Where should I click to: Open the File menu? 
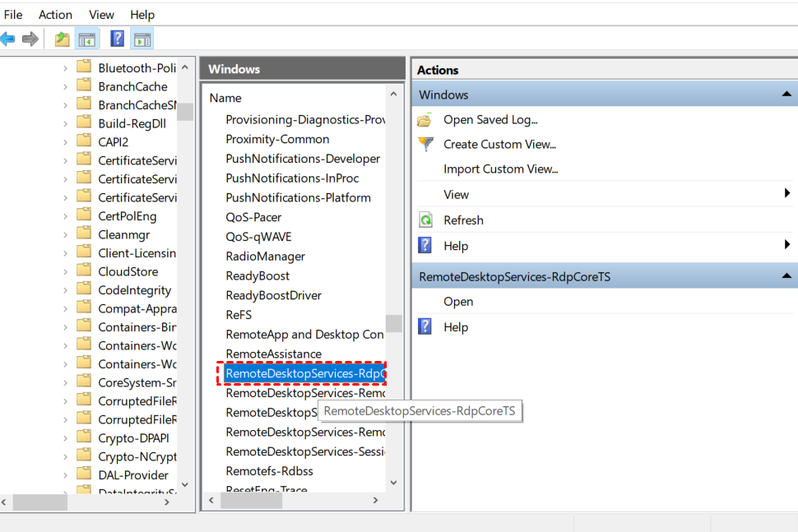pos(13,15)
